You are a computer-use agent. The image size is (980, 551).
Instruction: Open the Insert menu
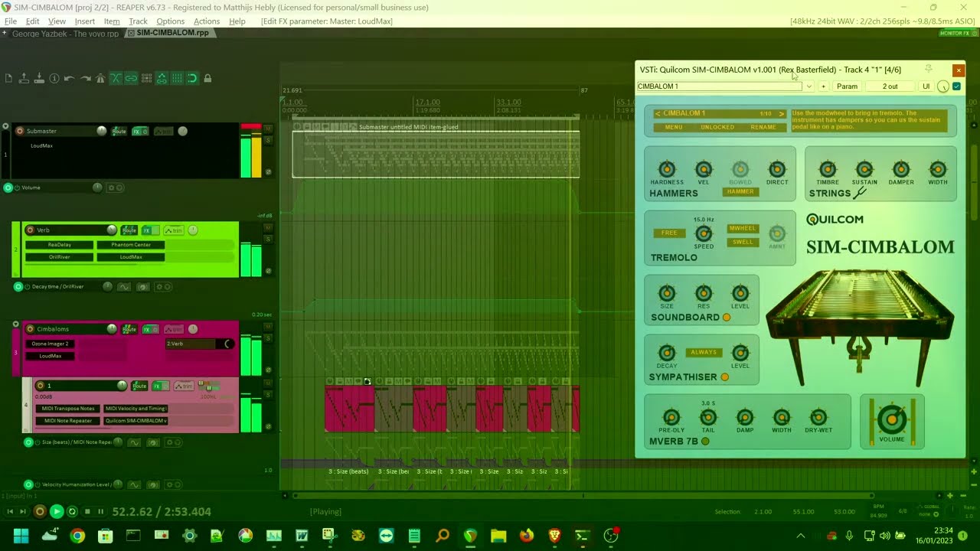(x=85, y=21)
